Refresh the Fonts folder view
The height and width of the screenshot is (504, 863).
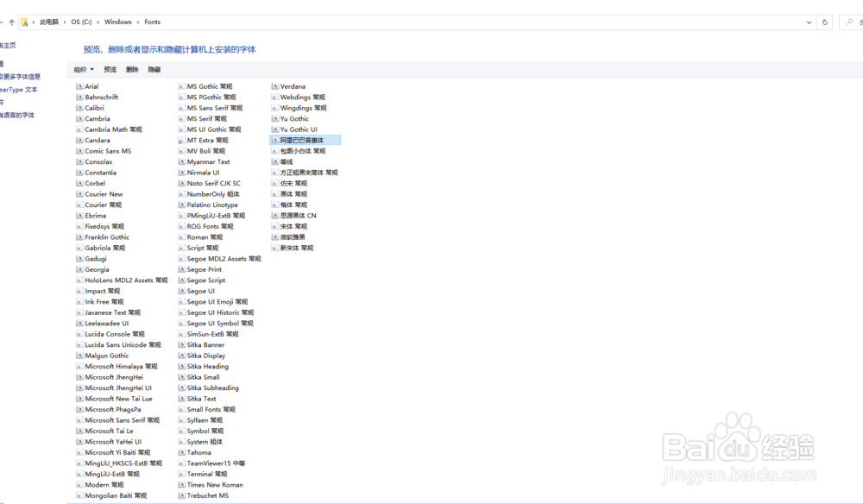coord(824,22)
